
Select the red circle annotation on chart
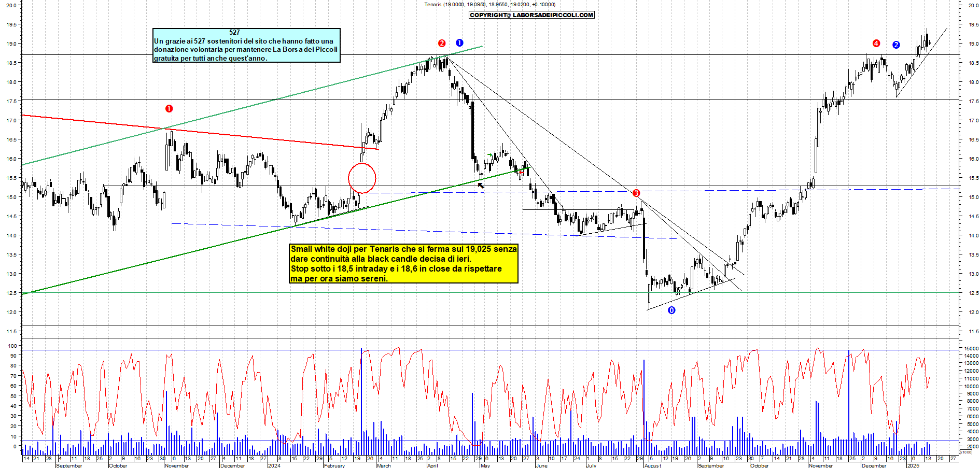coord(362,178)
